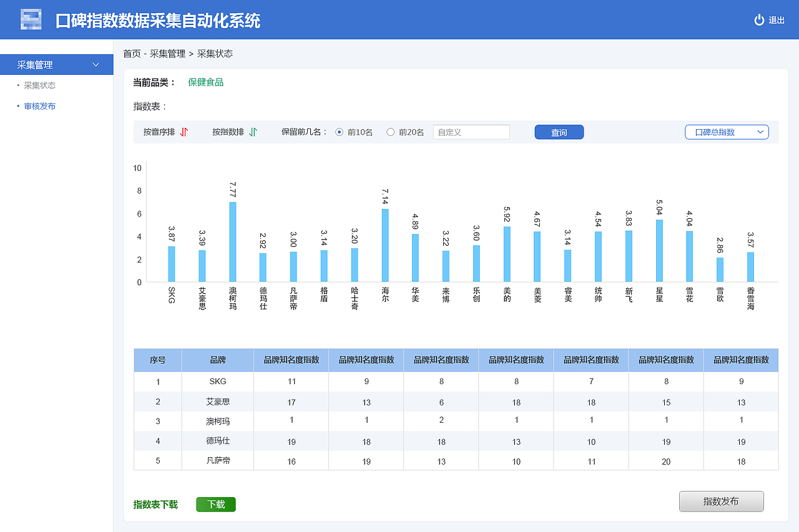Click the system logo in the header

(32, 19)
